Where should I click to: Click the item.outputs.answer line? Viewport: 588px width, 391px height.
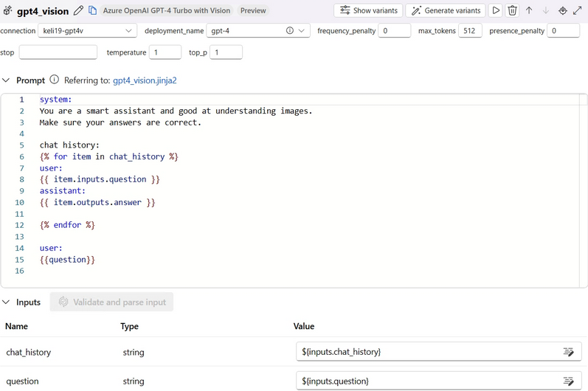97,202
